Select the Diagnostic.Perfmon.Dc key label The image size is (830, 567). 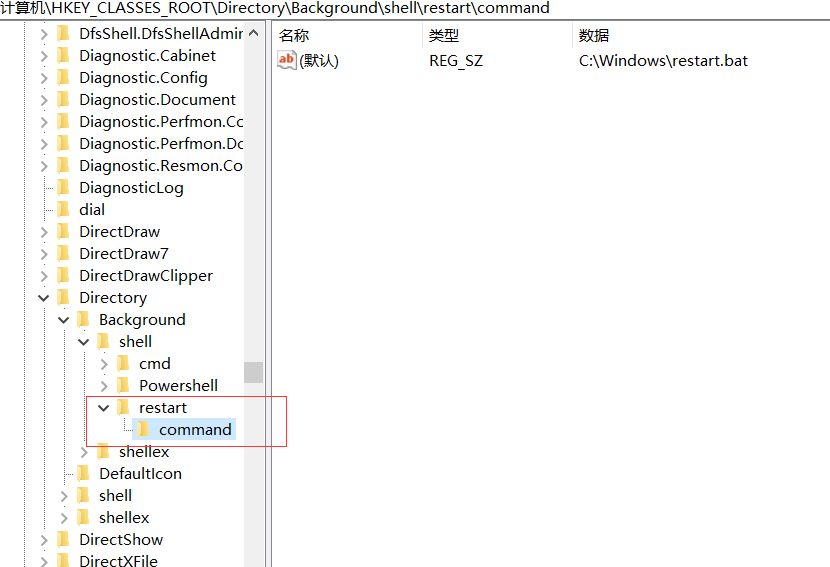click(x=161, y=143)
